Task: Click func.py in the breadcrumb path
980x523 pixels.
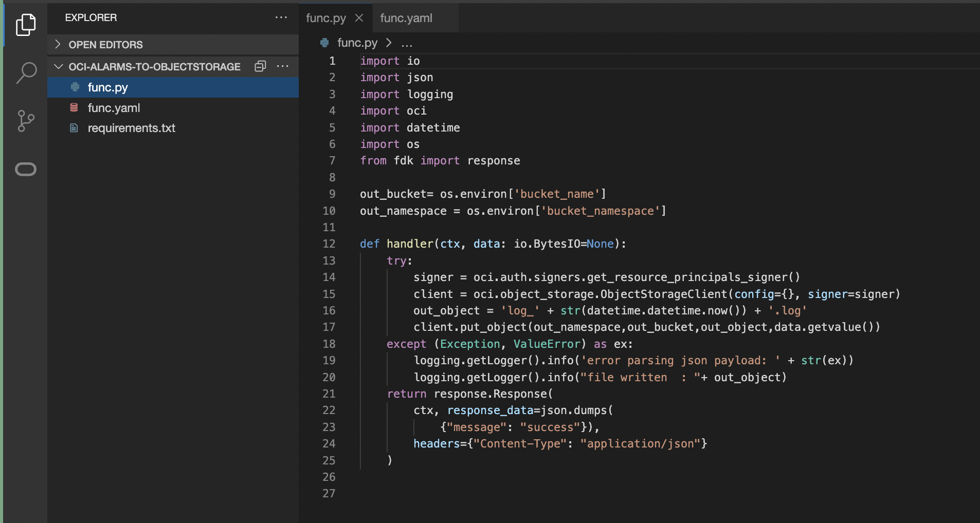Action: click(357, 43)
